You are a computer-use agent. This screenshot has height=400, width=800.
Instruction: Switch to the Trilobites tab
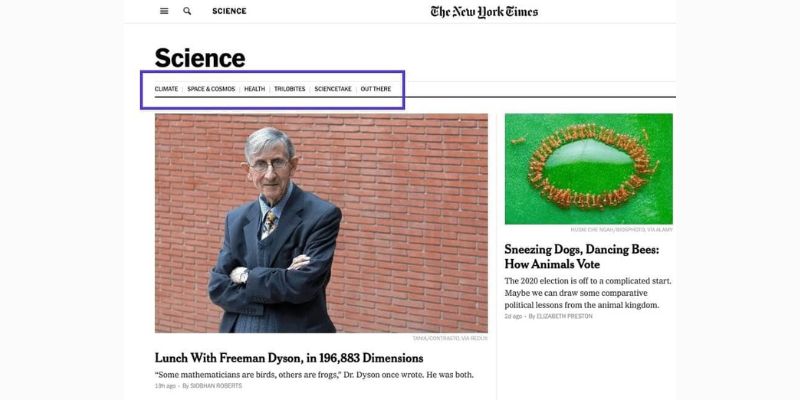click(289, 89)
